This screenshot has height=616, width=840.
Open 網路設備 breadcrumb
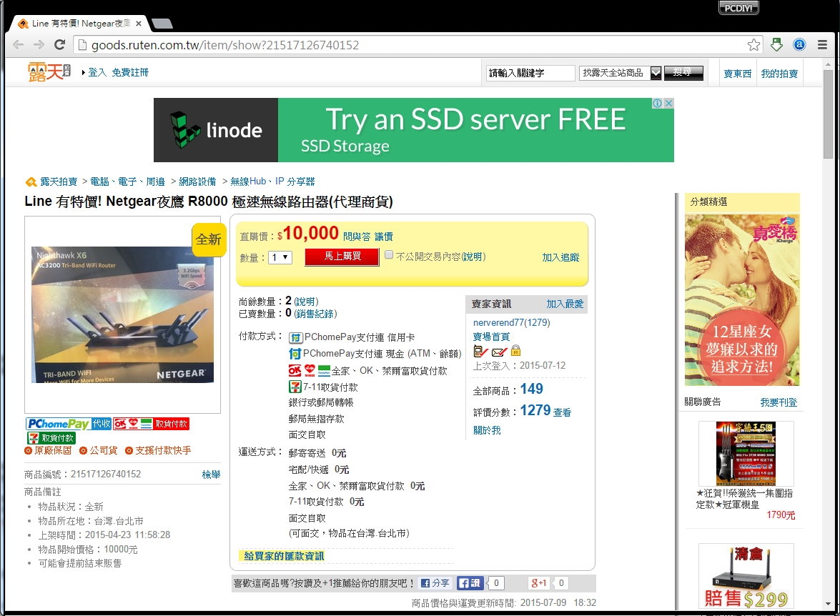tap(198, 182)
